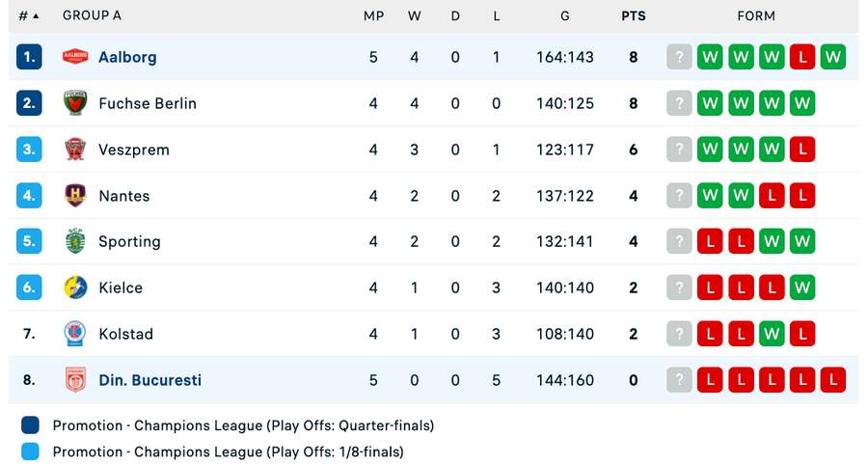Image resolution: width=868 pixels, height=465 pixels.
Task: Click Aalborg's red L form badge
Action: point(801,57)
